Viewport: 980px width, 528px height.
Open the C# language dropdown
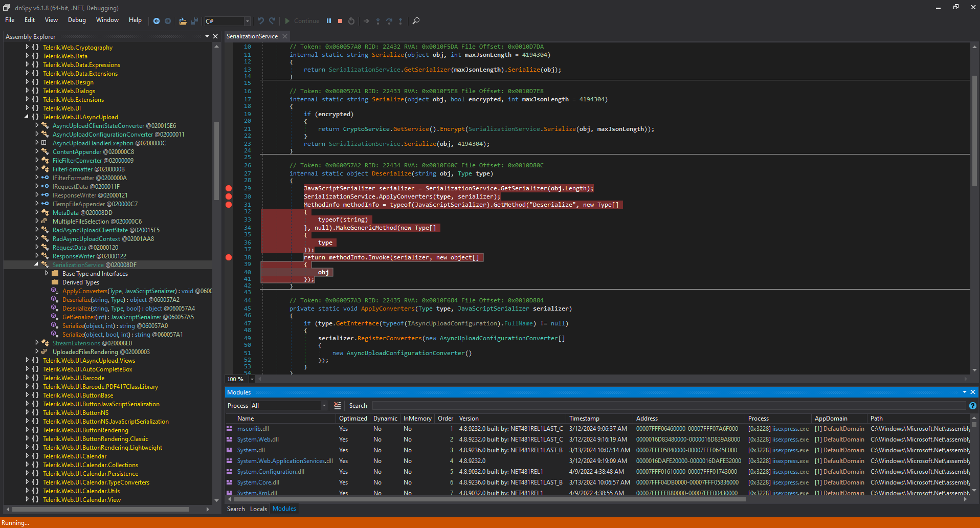click(247, 21)
